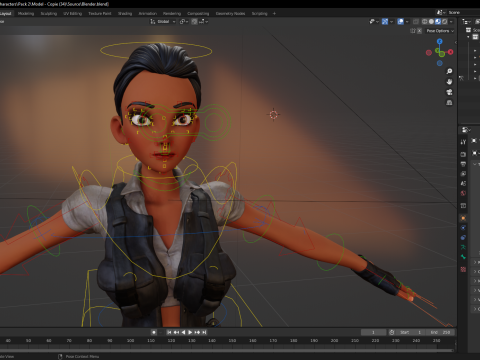The height and width of the screenshot is (360, 480).
Task: Open the Tool properties tab icon
Action: (463, 142)
